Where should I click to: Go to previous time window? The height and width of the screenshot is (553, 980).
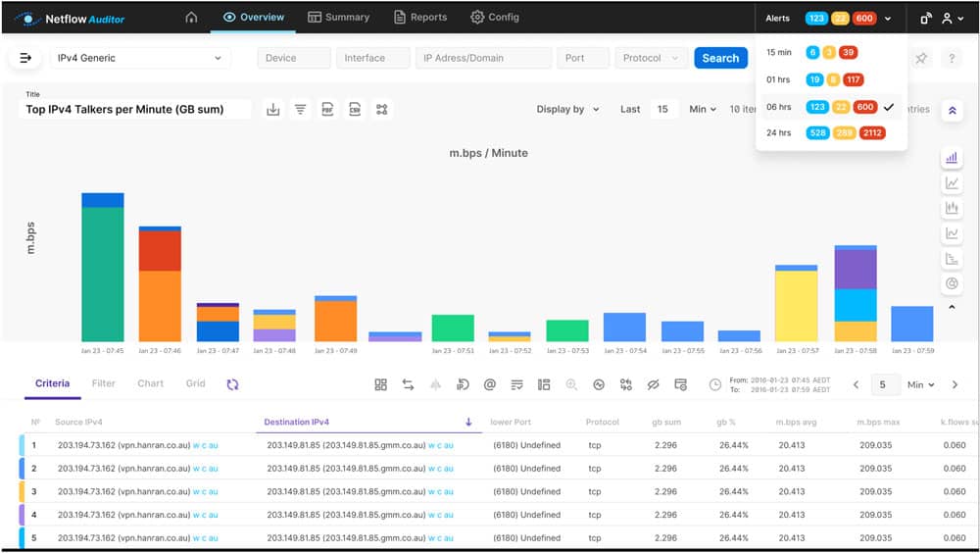click(856, 384)
